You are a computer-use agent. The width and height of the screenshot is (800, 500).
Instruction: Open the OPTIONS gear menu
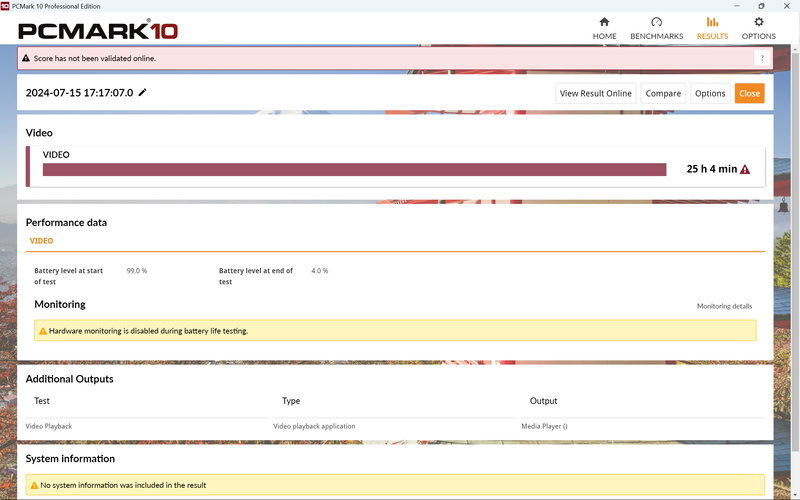pyautogui.click(x=759, y=29)
